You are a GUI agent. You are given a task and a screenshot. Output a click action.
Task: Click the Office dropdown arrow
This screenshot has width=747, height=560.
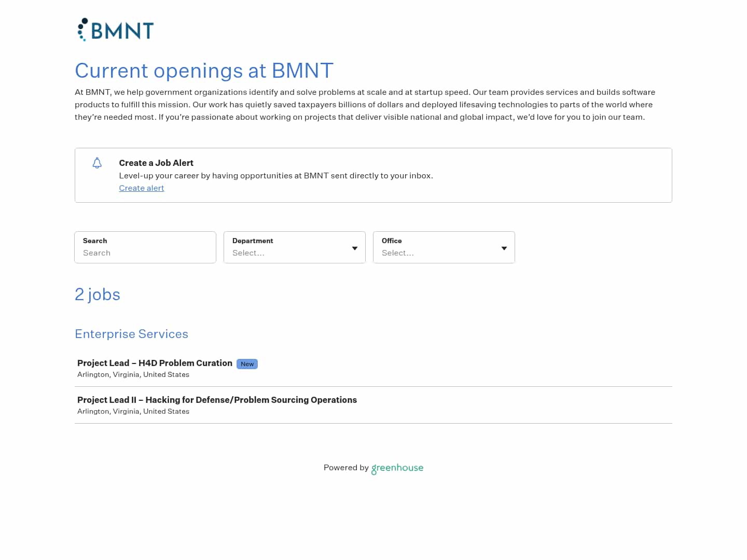[x=504, y=248]
